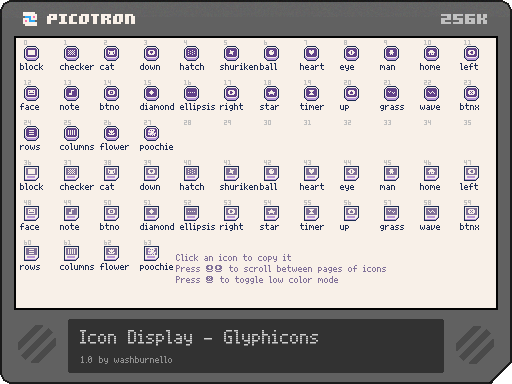
Task: Select the document-style left icon numbered 47
Action: tap(471, 173)
